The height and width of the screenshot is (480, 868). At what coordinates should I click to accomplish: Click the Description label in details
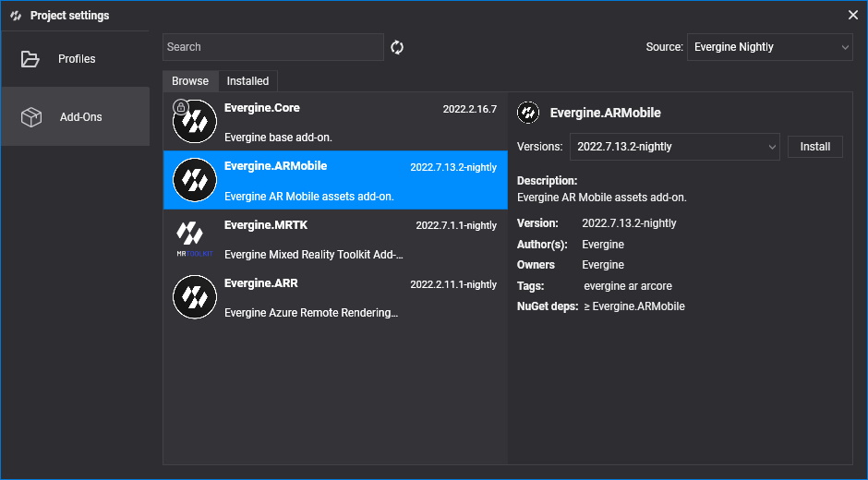547,181
